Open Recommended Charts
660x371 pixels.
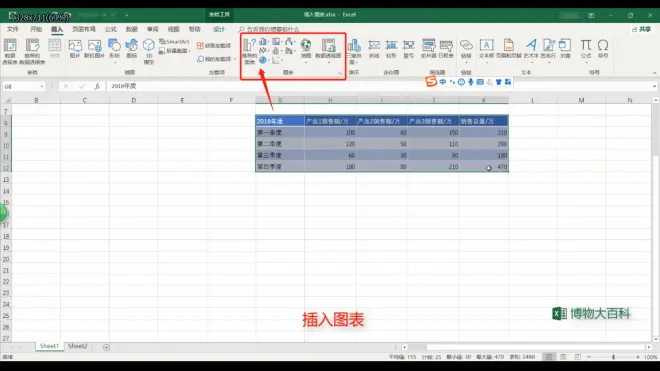[250, 51]
